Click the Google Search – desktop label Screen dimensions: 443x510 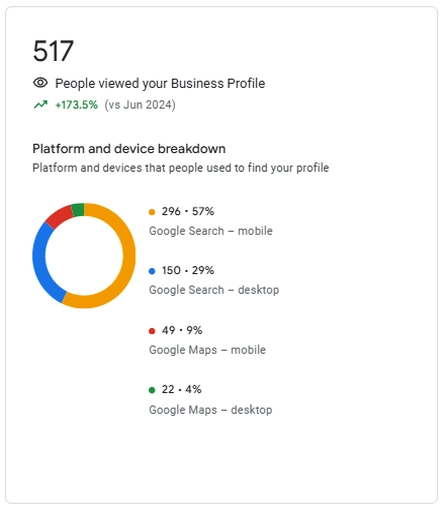tap(214, 290)
